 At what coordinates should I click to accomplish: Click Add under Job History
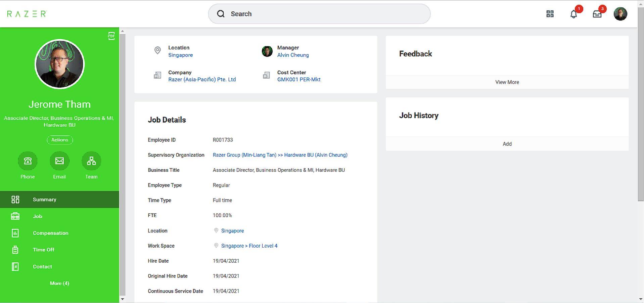(x=507, y=144)
